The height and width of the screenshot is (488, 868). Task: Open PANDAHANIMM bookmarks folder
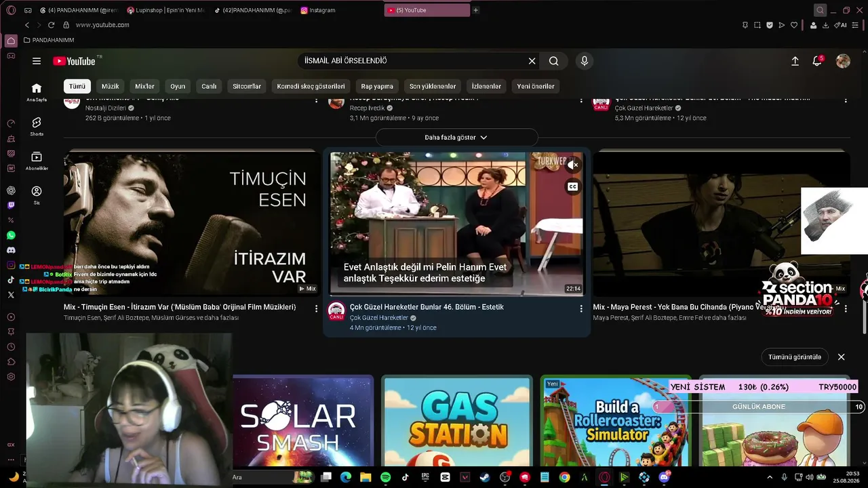point(49,40)
